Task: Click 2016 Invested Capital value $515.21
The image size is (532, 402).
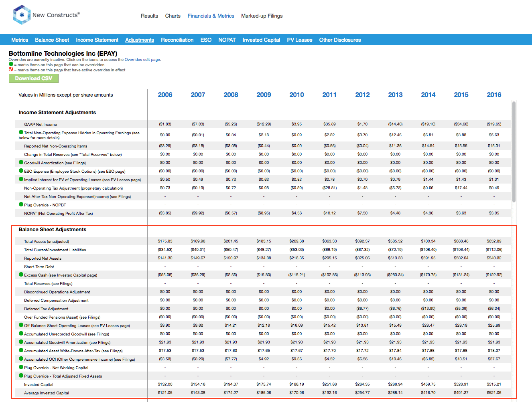Action: click(x=494, y=384)
